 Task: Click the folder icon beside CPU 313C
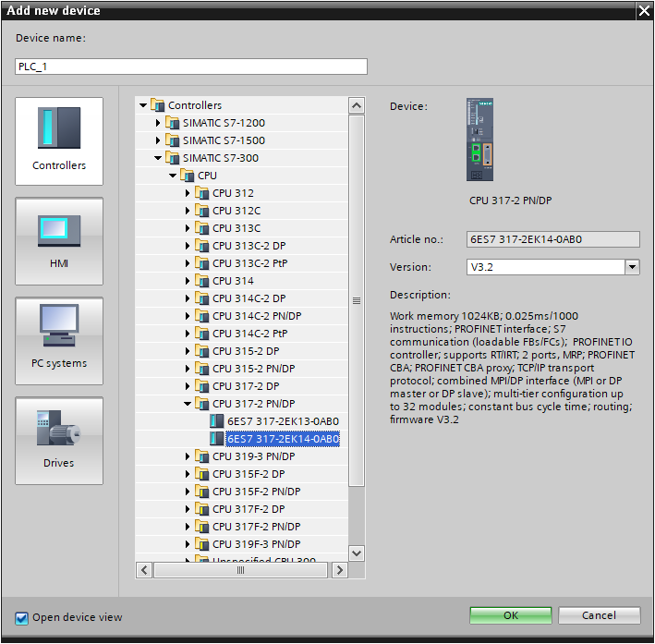201,228
